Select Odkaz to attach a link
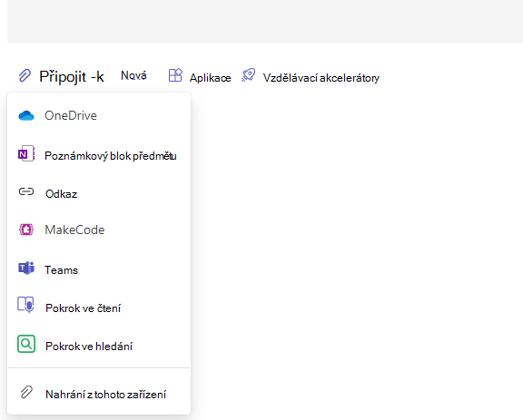 [99, 193]
